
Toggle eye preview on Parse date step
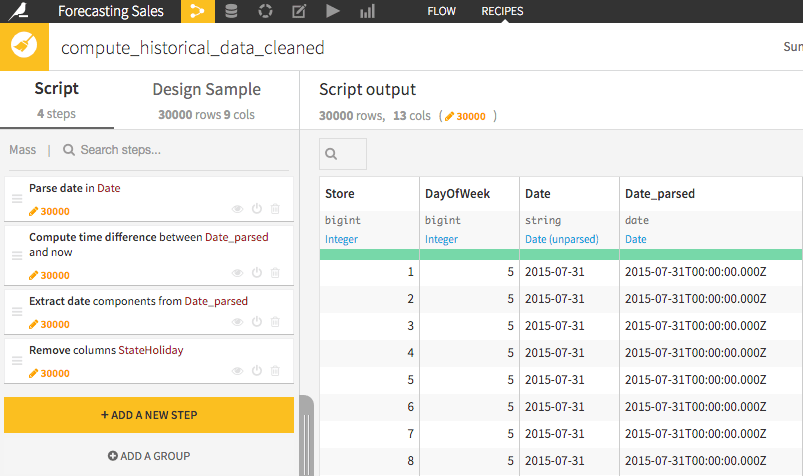pyautogui.click(x=237, y=209)
